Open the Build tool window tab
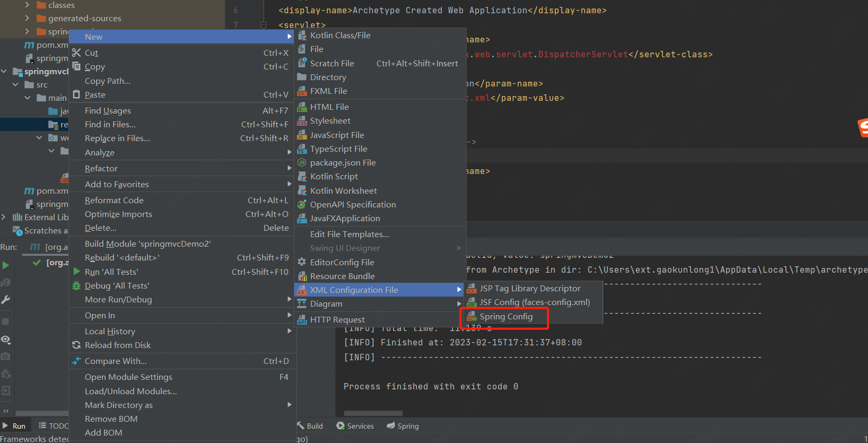The width and height of the screenshot is (868, 443). tap(310, 426)
